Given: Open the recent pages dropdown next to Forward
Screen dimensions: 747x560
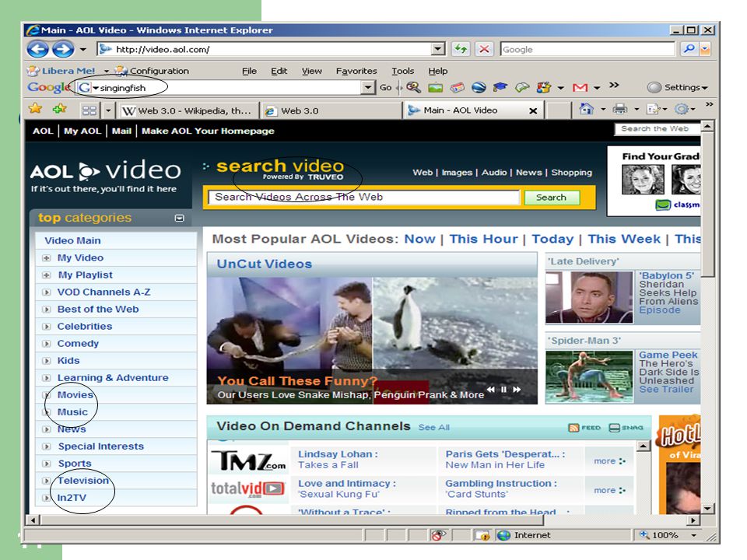Looking at the screenshot, I should click(x=83, y=49).
